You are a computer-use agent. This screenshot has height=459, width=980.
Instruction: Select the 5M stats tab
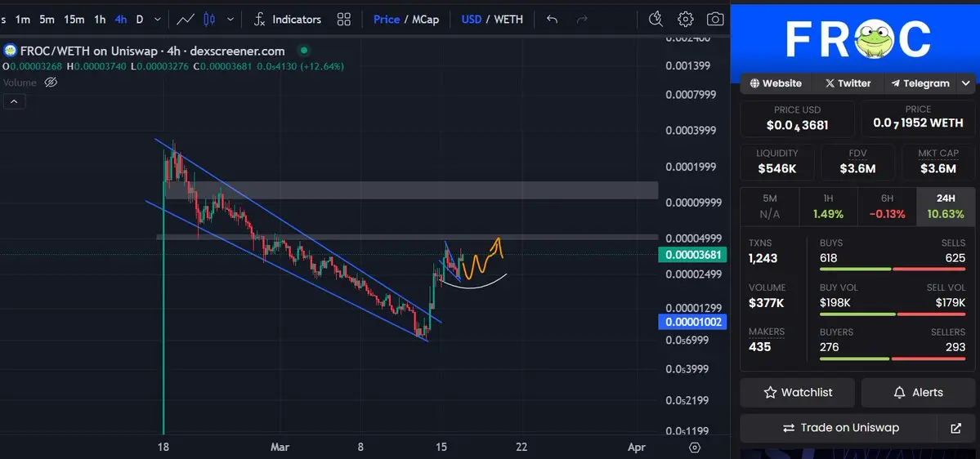(770, 207)
